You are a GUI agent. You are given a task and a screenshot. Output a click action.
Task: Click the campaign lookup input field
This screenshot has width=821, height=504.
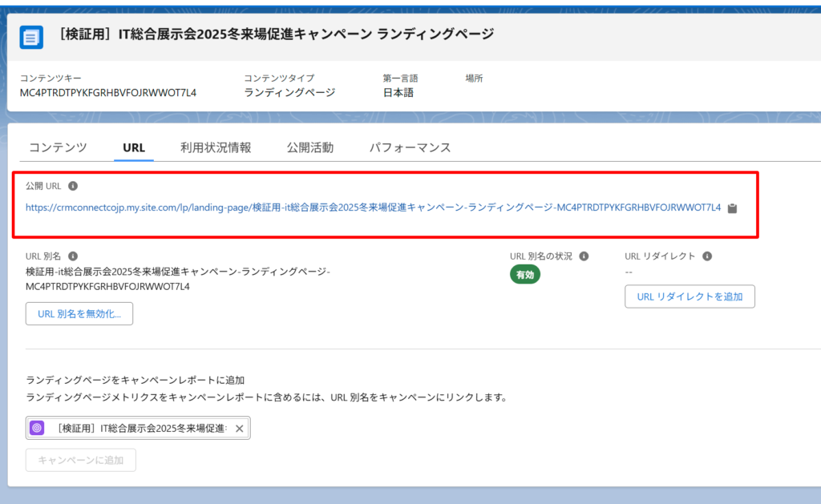pos(138,428)
